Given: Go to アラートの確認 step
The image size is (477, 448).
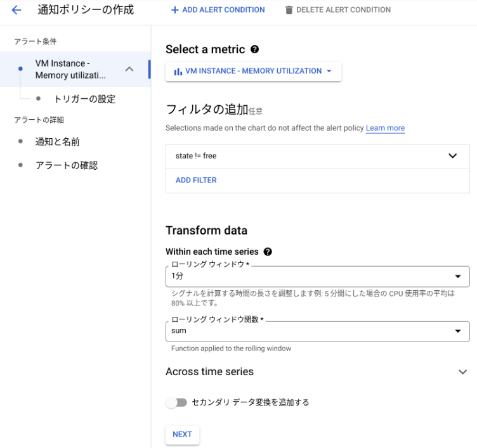Looking at the screenshot, I should 67,165.
